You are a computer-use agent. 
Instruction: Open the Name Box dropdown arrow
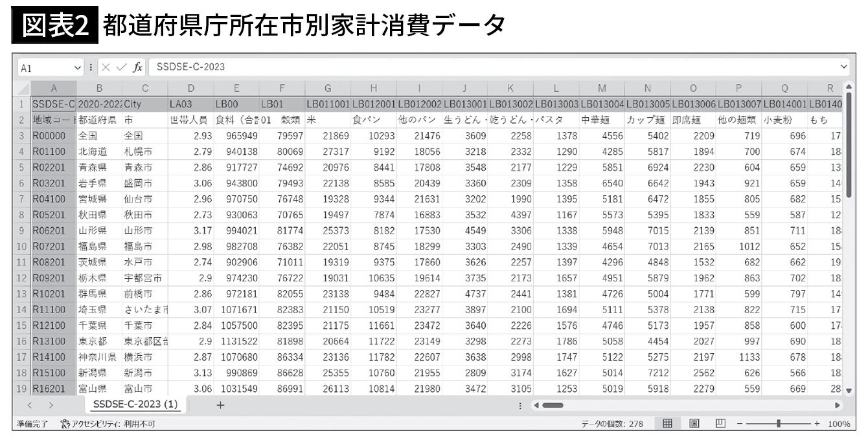pos(78,67)
